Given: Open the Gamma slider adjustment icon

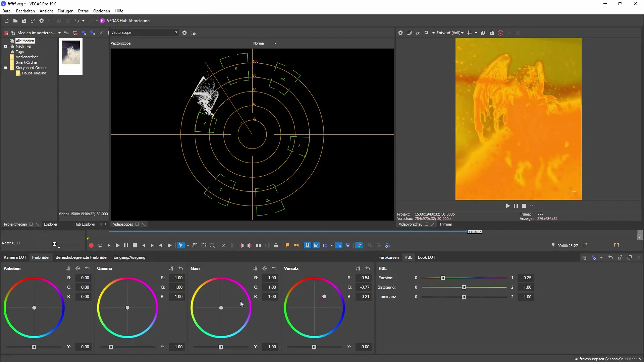Looking at the screenshot, I should (171, 268).
